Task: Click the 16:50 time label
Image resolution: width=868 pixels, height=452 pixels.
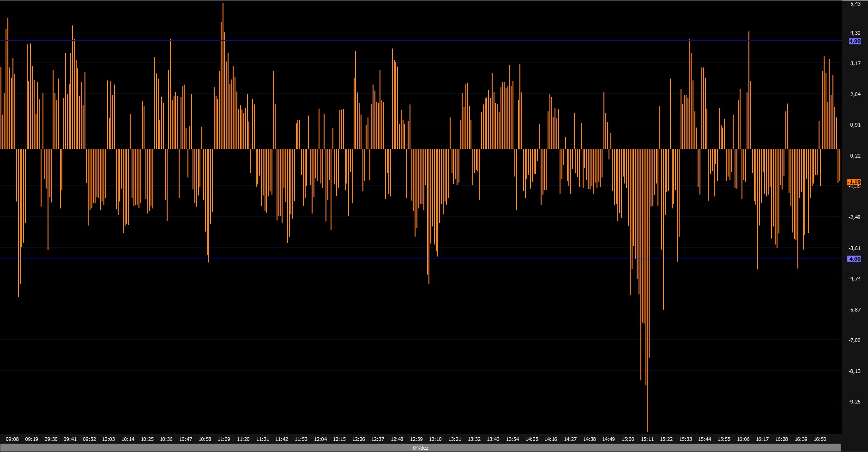Action: point(820,439)
